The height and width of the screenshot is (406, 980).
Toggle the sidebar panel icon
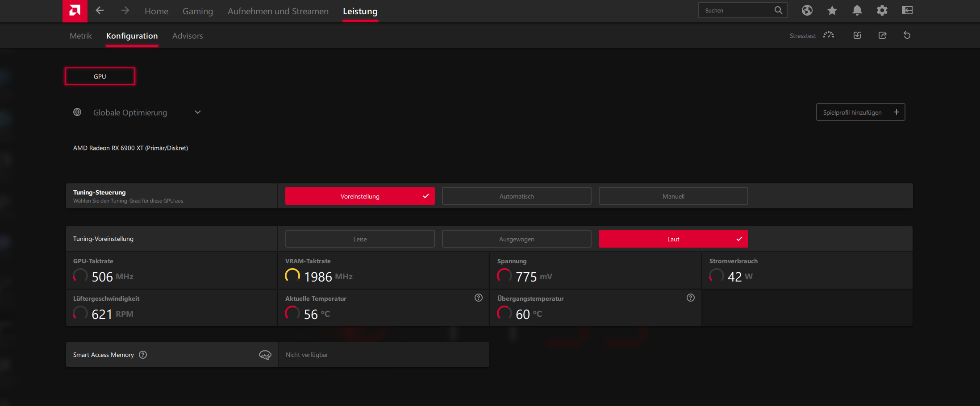[x=907, y=10]
